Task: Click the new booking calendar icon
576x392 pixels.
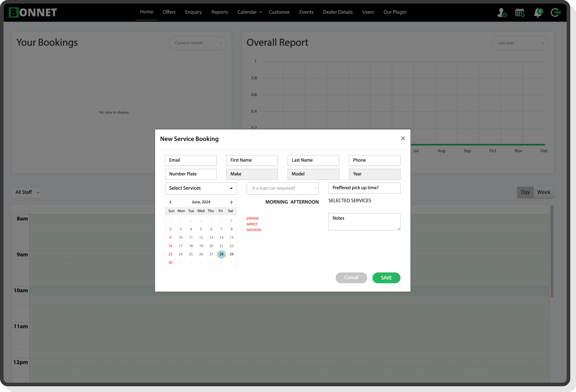Action: pos(519,13)
